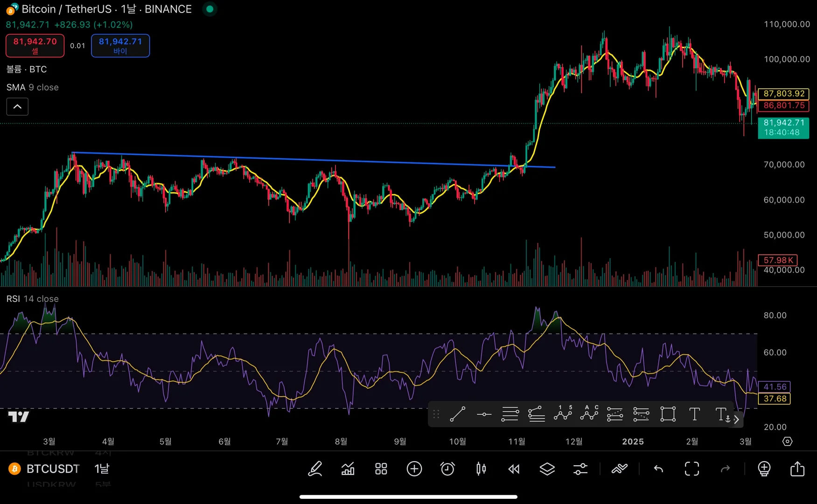Select the Anchored Text tool
Viewport: 817px width, 504px height.
coord(722,414)
